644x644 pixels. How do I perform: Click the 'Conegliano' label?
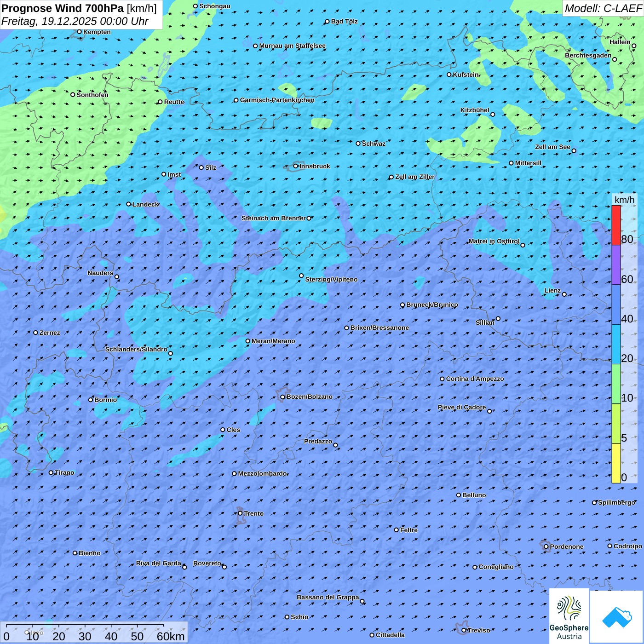496,567
